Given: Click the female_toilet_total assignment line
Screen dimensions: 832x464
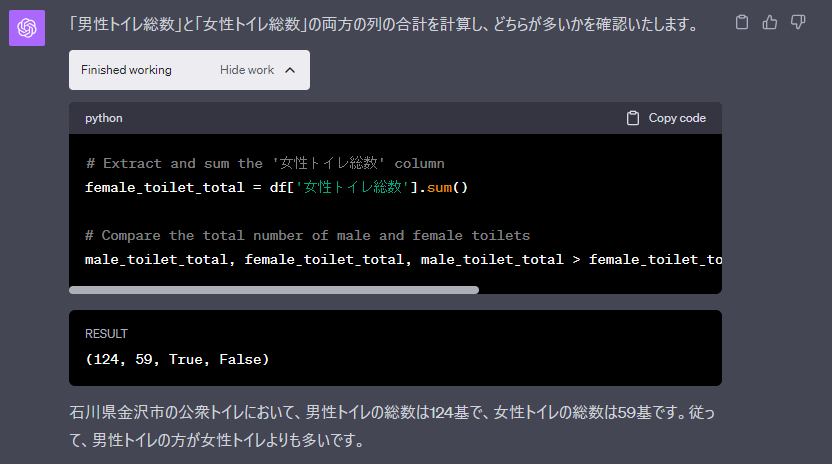Looking at the screenshot, I should tap(276, 187).
